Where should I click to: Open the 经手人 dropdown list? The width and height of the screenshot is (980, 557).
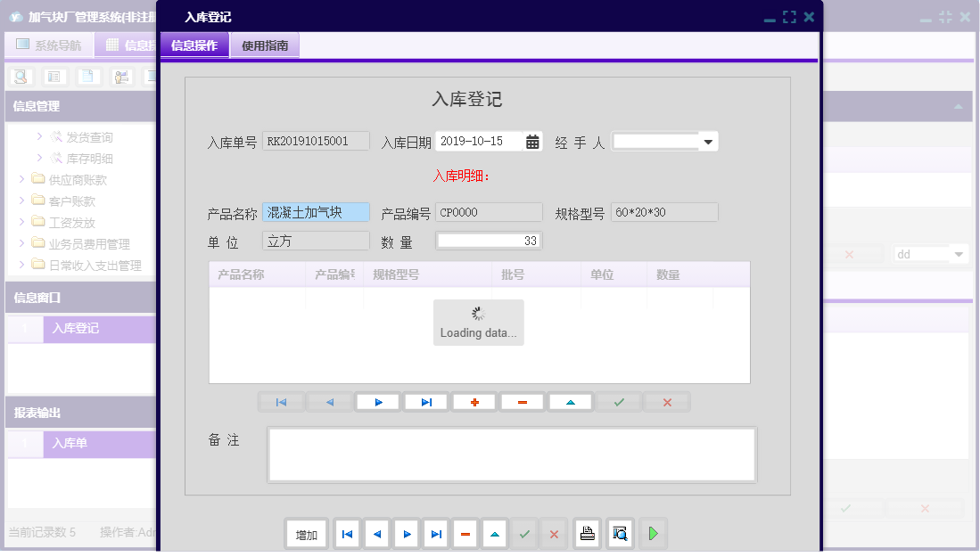coord(709,140)
